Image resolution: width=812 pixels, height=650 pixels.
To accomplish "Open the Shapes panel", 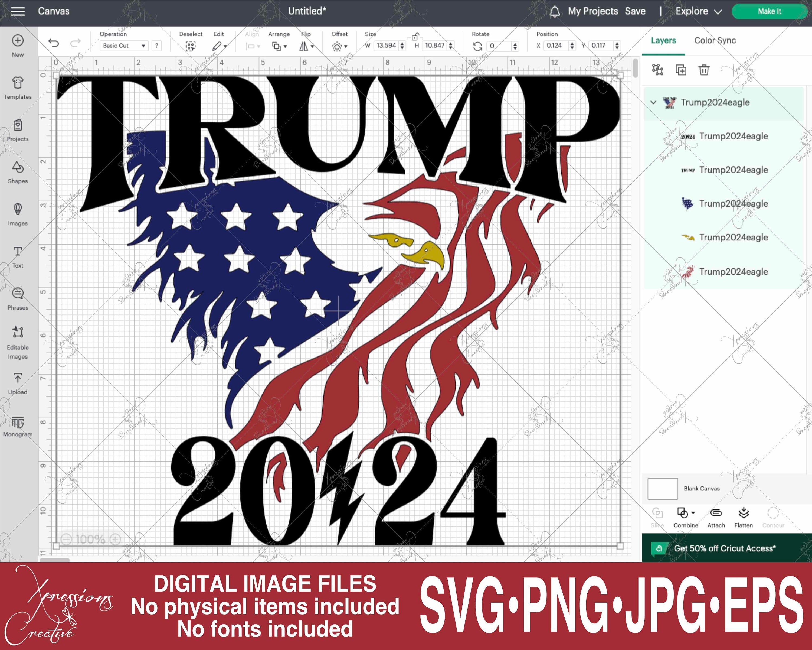I will [17, 171].
